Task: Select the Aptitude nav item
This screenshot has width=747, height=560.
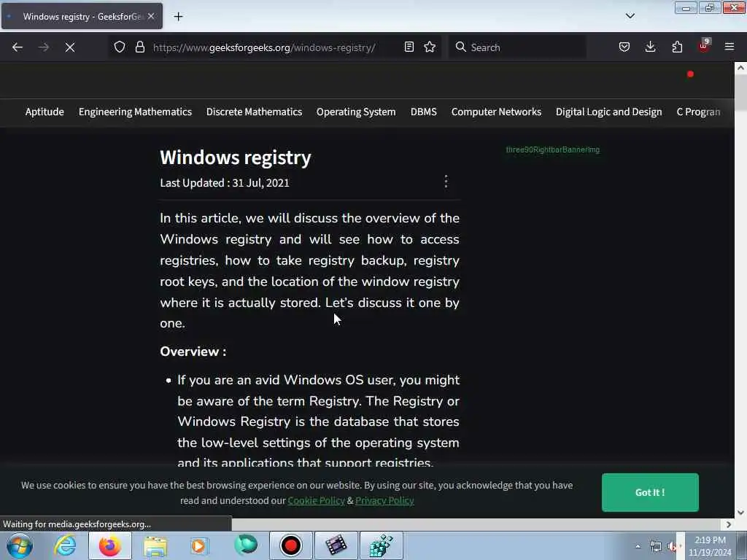Action: pos(44,112)
